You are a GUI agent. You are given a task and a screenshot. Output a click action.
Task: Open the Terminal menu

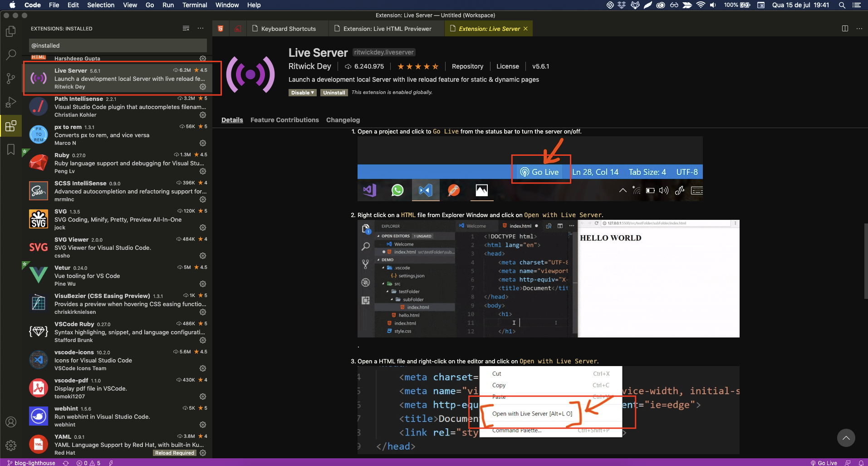point(195,5)
